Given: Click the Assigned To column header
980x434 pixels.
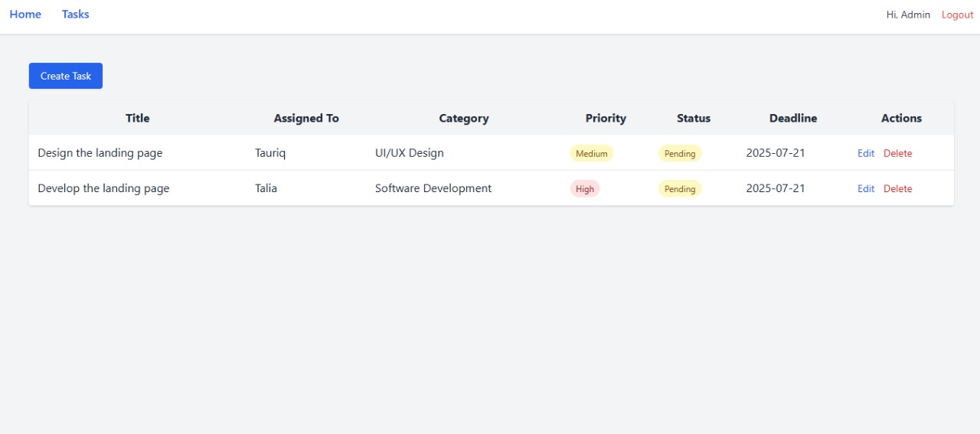Looking at the screenshot, I should (306, 118).
